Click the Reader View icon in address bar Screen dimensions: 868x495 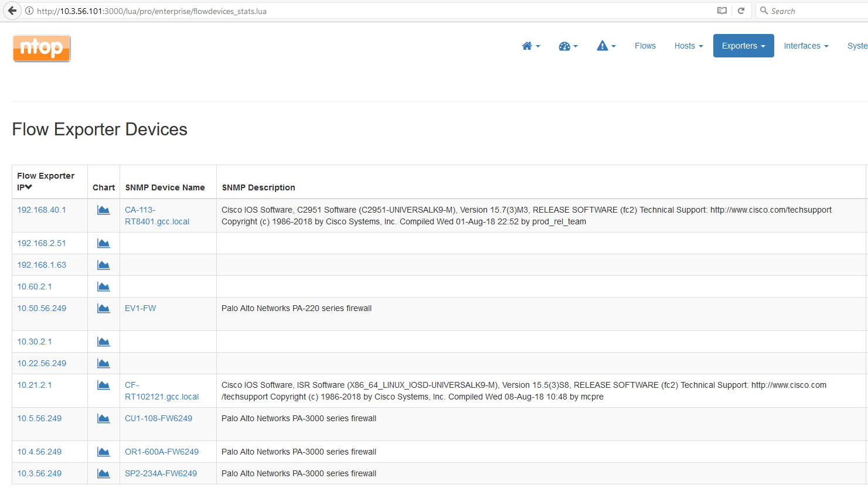click(x=721, y=11)
